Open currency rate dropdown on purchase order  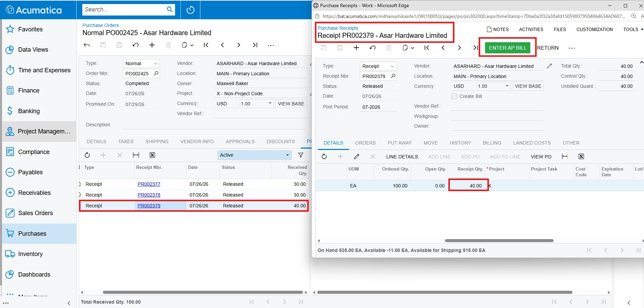270,103
